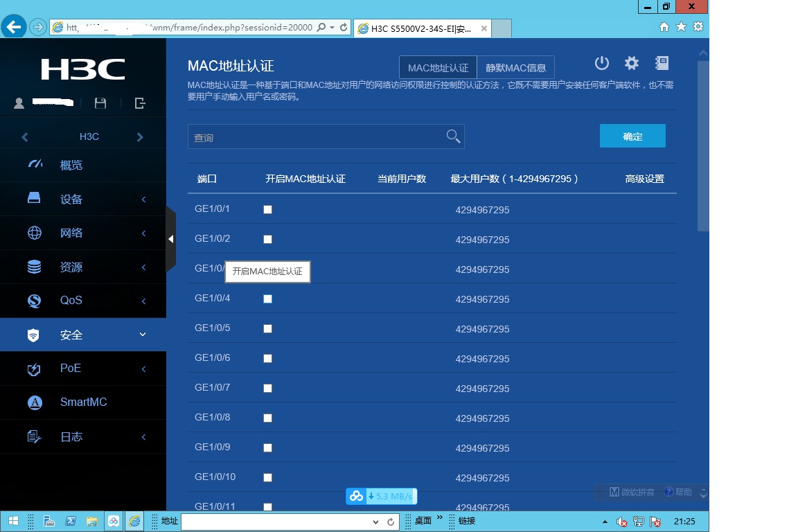Click the power/reboot icon in header
The width and height of the screenshot is (798, 532).
coord(601,63)
